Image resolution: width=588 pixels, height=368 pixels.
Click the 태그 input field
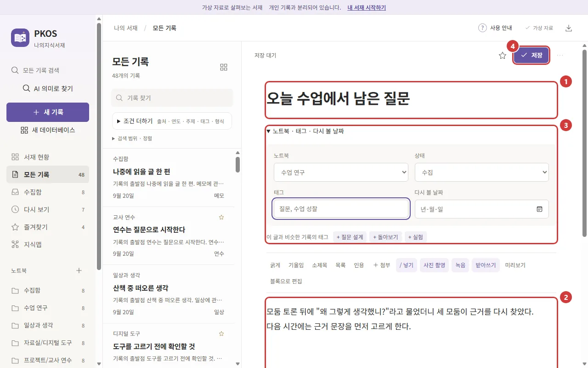click(x=341, y=209)
